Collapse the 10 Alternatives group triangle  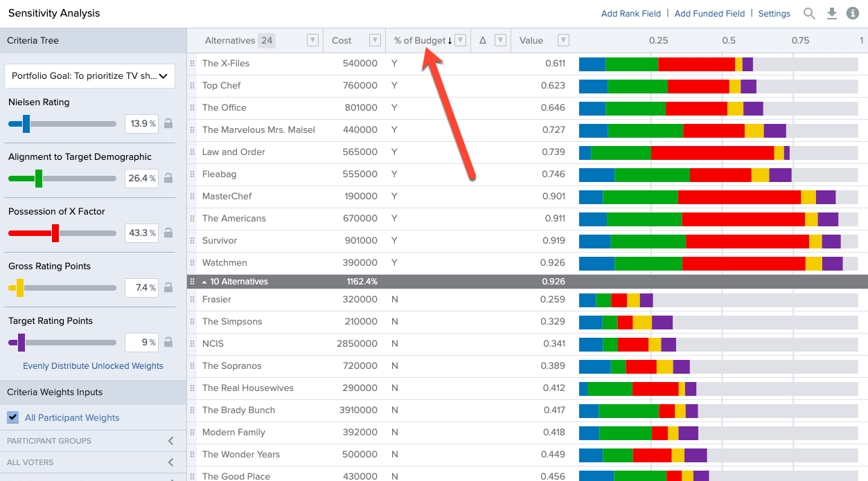(204, 282)
